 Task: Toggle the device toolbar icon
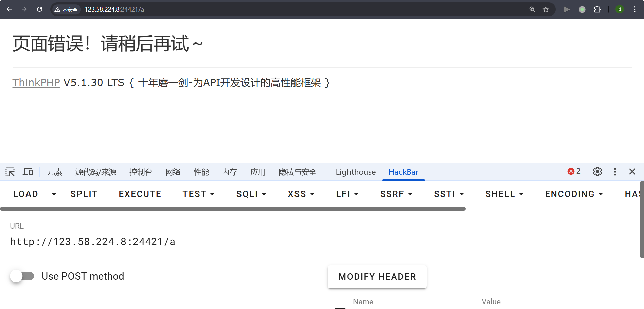click(28, 172)
